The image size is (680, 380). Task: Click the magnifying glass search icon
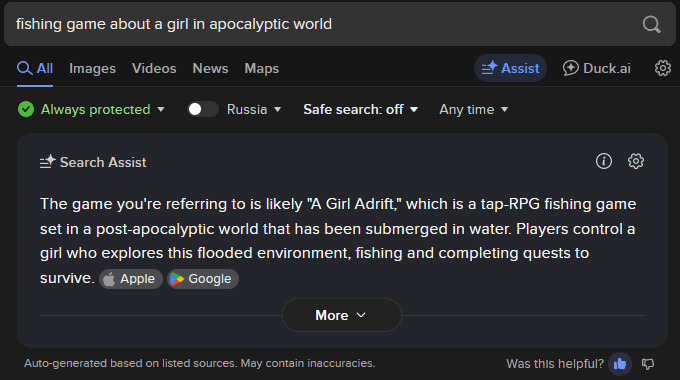(x=651, y=24)
